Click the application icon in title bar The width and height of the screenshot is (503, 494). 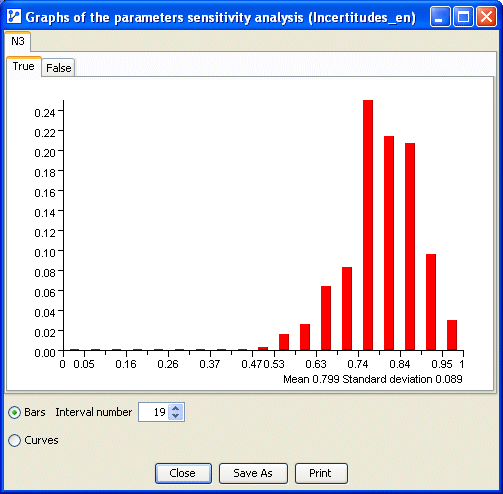[x=14, y=16]
